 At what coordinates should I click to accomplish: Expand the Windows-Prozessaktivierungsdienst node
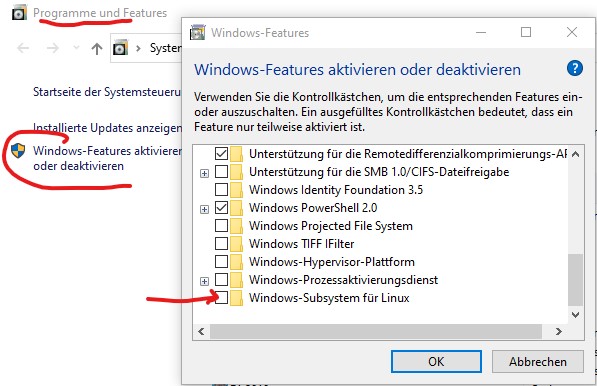pyautogui.click(x=204, y=281)
